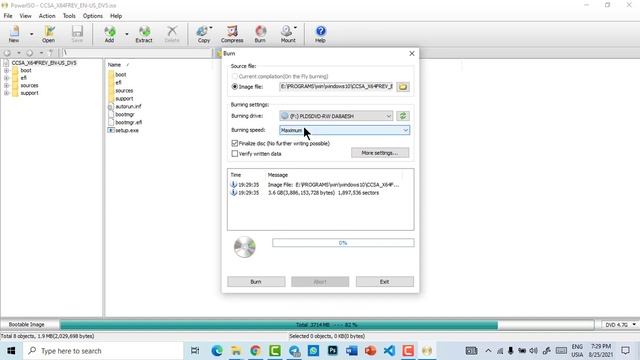Click the New image toolbar icon

tap(14, 34)
